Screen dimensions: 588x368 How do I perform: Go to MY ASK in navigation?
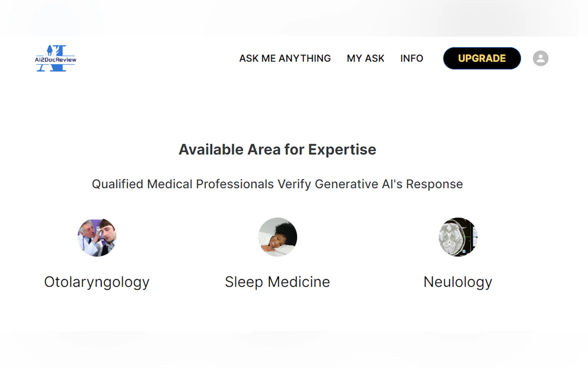click(365, 58)
